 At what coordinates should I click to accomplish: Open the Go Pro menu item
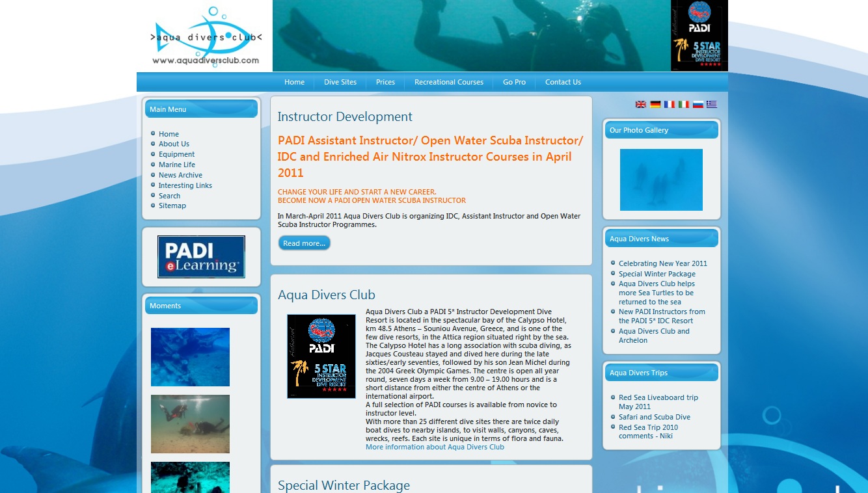(514, 82)
